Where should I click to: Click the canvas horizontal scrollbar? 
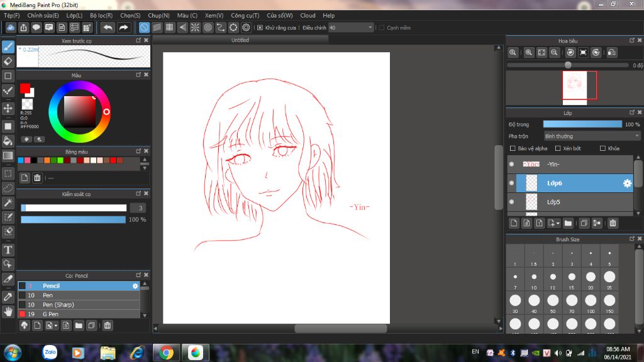point(340,328)
